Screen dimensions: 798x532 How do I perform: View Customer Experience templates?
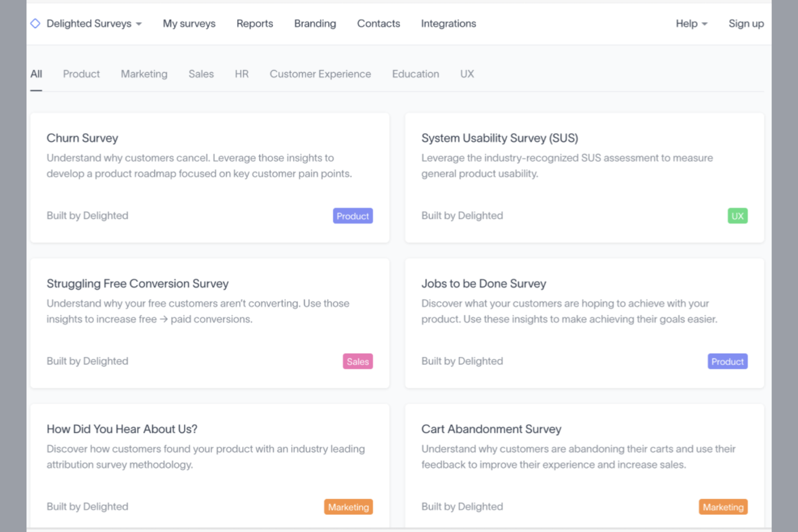[x=320, y=74]
